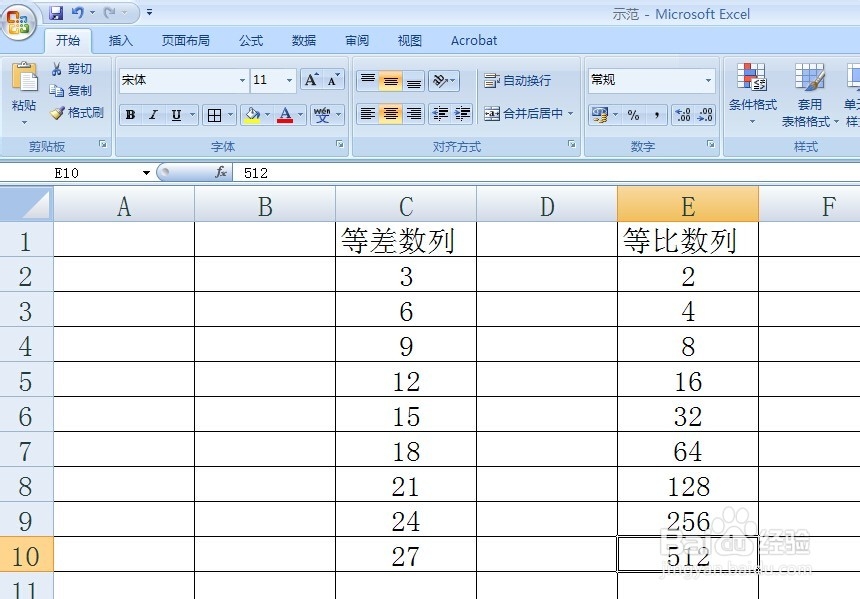The height and width of the screenshot is (599, 860).
Task: Switch to the 审阅 tab
Action: click(357, 41)
